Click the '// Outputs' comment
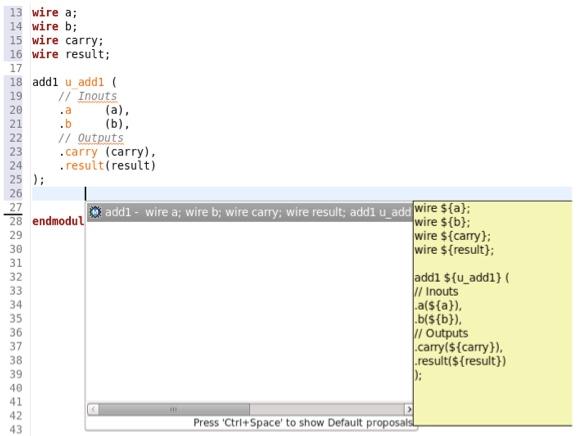 tap(91, 138)
